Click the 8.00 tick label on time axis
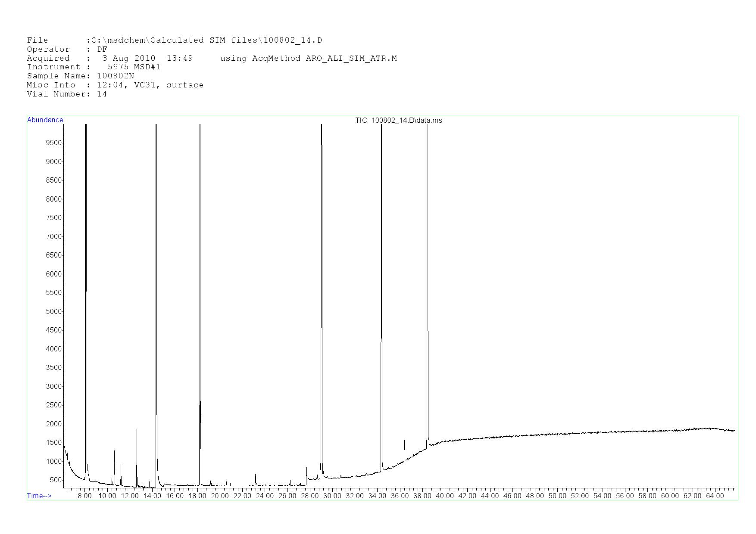Viewport: 756px width, 534px height. [x=84, y=496]
